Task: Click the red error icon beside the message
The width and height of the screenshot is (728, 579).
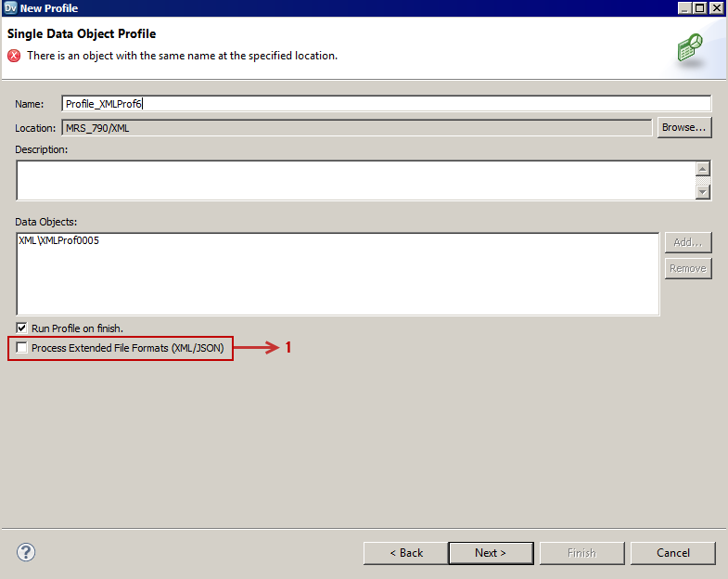Action: point(14,56)
